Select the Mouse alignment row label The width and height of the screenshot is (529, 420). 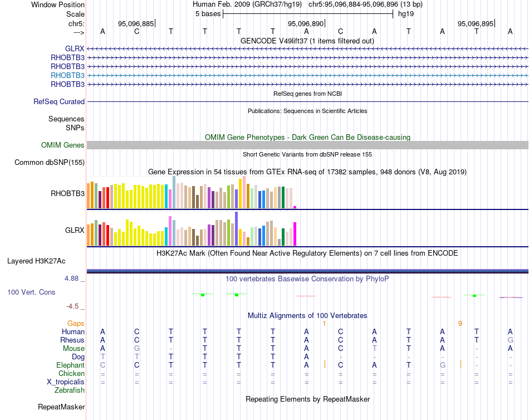click(x=74, y=349)
